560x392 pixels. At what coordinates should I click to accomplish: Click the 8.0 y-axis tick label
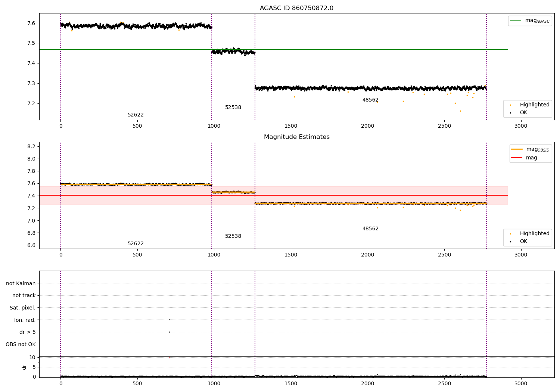[x=32, y=159]
